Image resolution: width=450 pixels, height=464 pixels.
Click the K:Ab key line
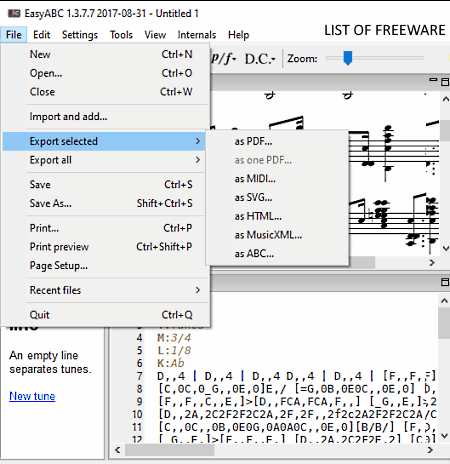(x=171, y=363)
